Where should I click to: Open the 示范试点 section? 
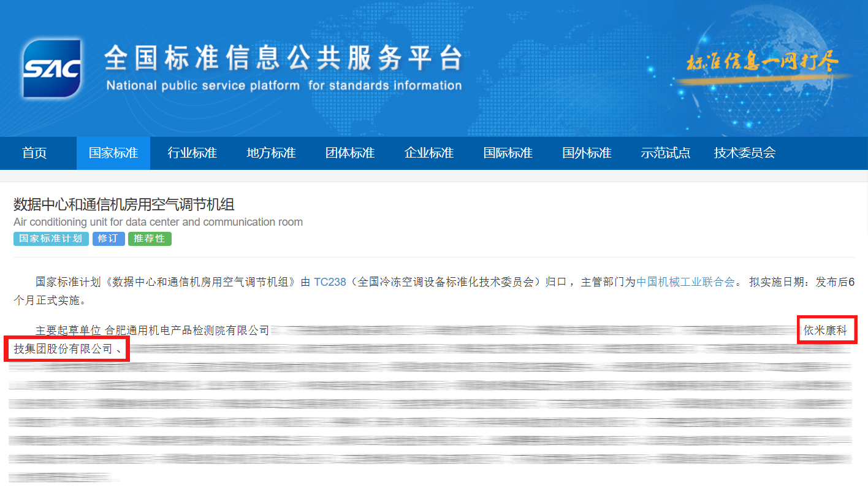point(666,153)
